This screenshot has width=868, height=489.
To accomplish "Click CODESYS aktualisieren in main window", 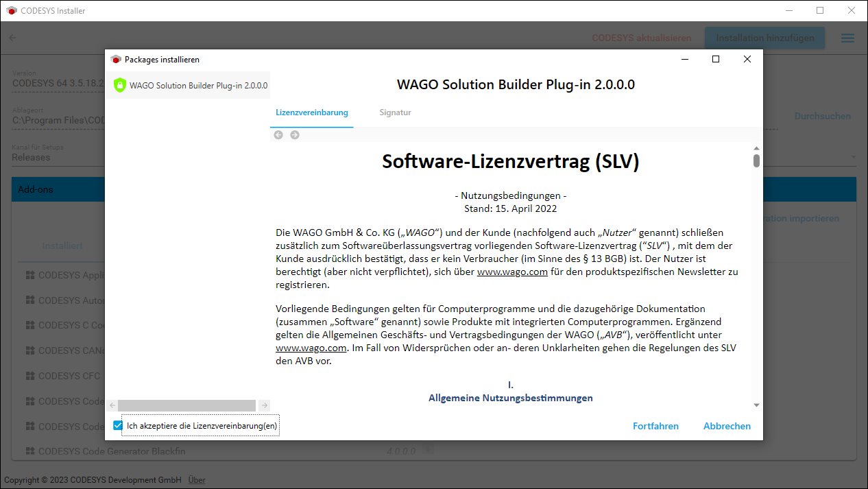I will click(x=642, y=38).
